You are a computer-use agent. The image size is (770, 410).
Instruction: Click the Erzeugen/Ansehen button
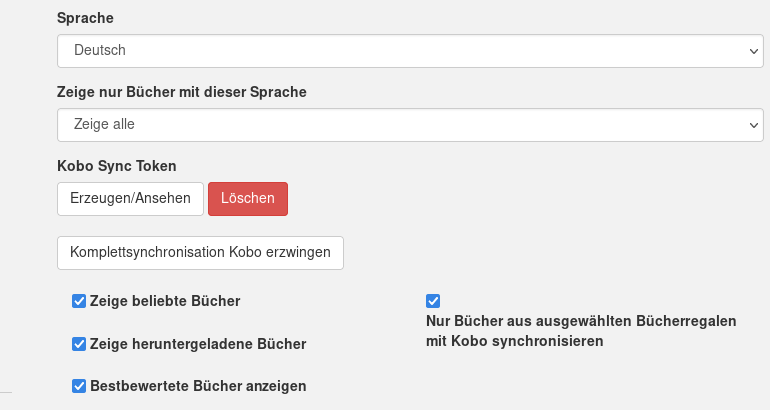130,199
